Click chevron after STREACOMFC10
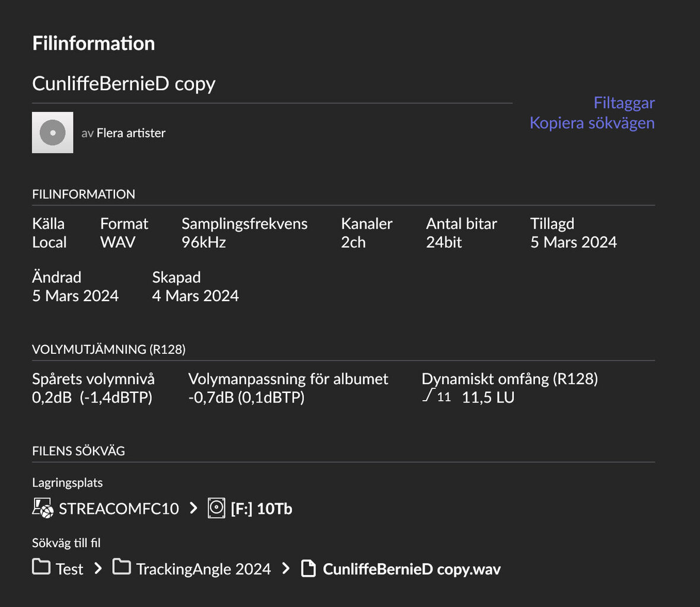Viewport: 700px width, 607px height. (x=193, y=508)
